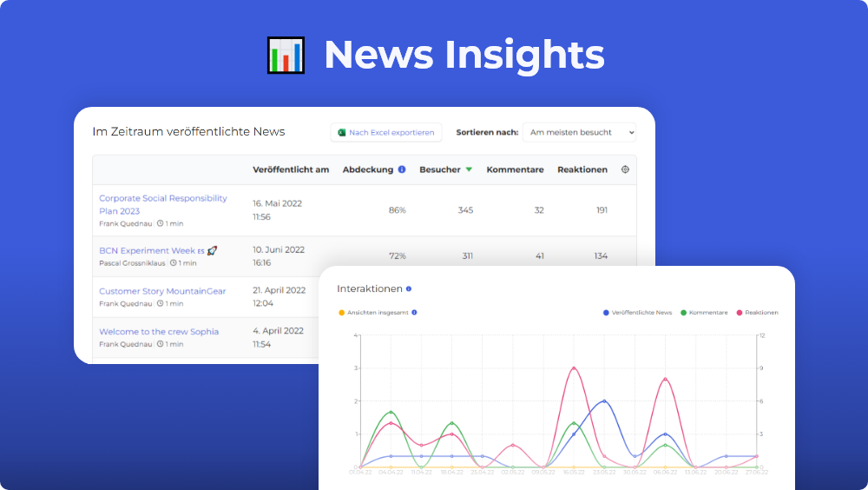868x490 pixels.
Task: Click the reactions value 191
Action: click(x=602, y=210)
